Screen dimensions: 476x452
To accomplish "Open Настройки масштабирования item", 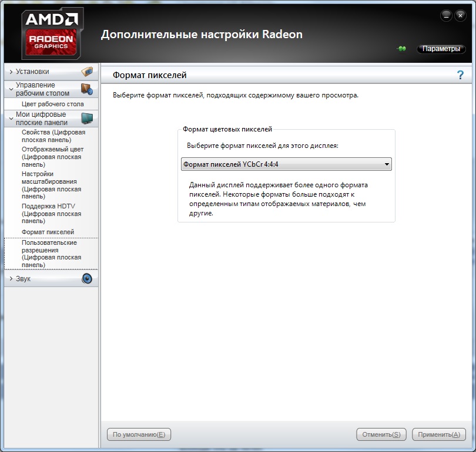I will click(x=51, y=185).
